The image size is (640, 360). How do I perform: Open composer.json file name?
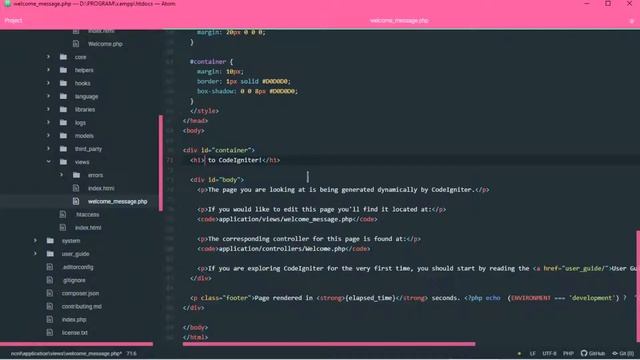click(x=80, y=293)
